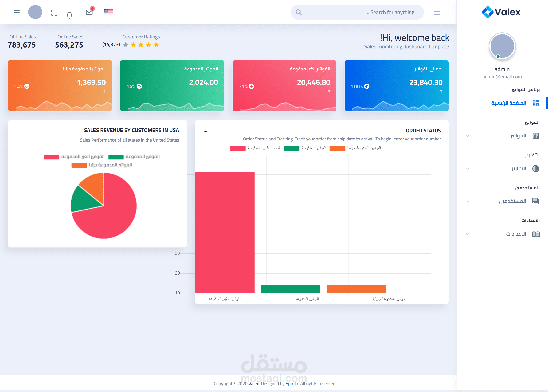Toggle green paid invoices legend in bar chart

[x=292, y=148]
